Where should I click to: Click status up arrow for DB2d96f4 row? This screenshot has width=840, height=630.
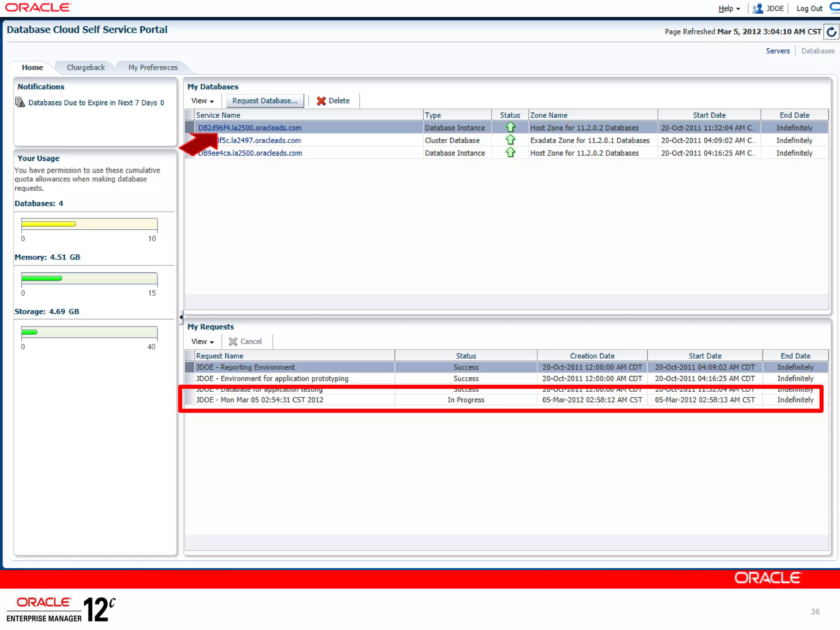tap(510, 128)
